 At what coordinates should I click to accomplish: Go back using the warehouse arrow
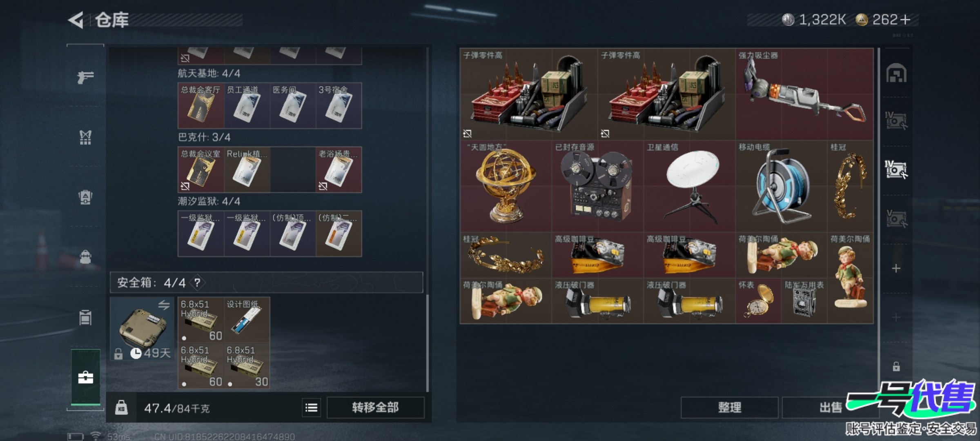tap(76, 20)
